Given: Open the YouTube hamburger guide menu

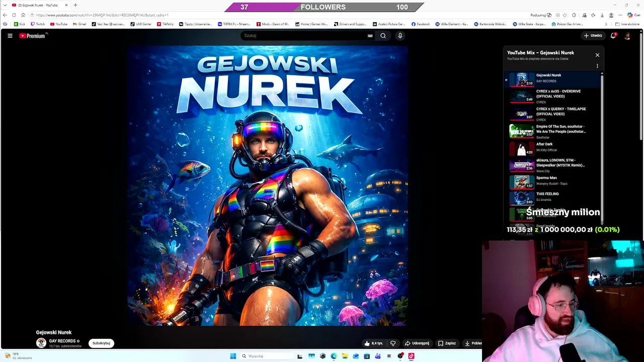Looking at the screenshot, I should point(10,36).
